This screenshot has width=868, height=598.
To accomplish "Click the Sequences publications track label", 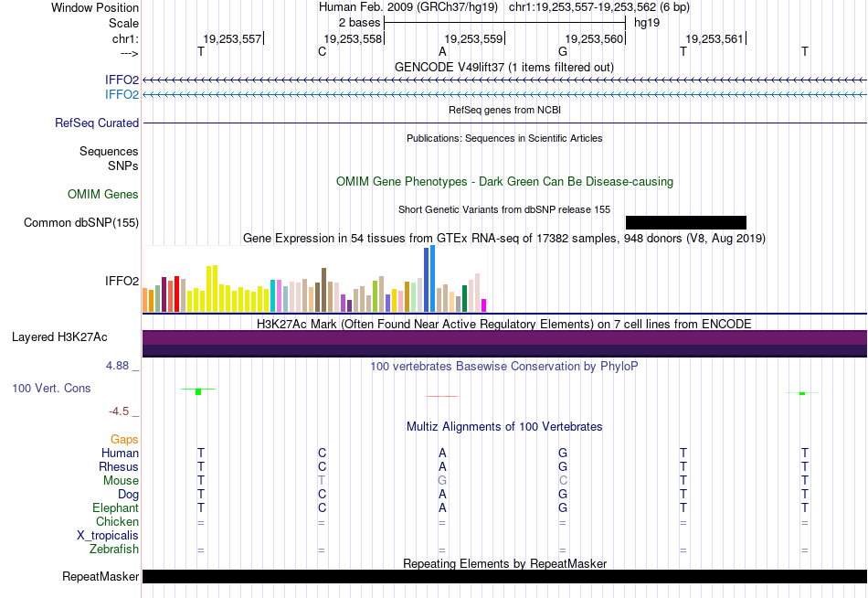I will 109,151.
